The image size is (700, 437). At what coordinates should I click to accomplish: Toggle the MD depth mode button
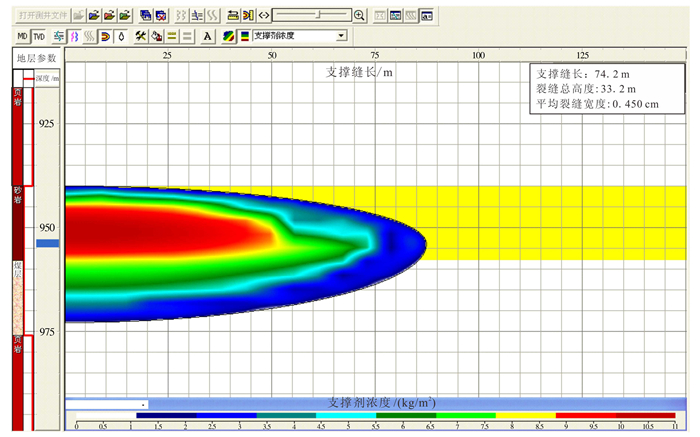(22, 36)
